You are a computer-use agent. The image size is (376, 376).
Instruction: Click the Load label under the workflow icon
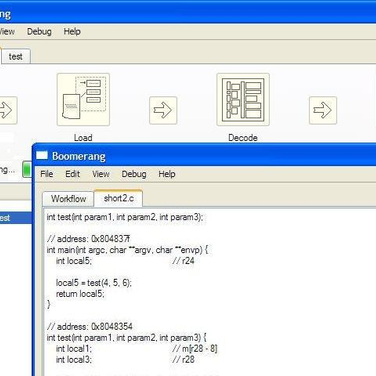(x=83, y=138)
